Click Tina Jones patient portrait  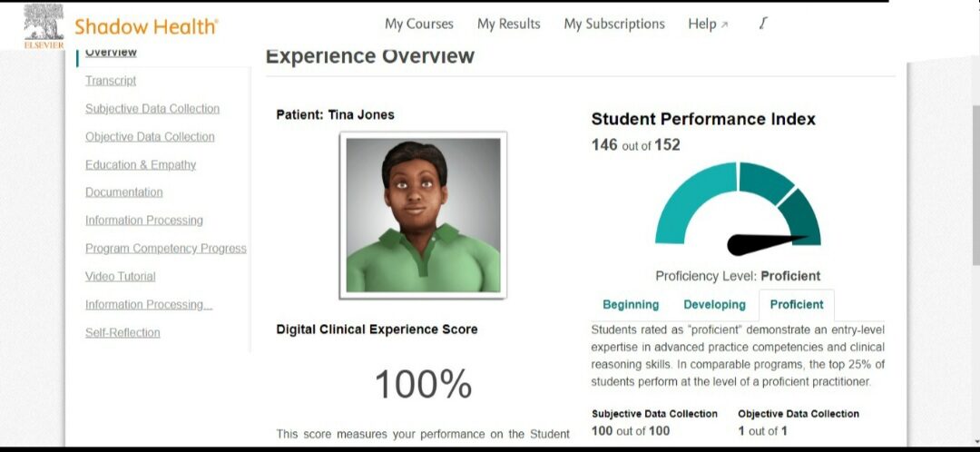coord(423,215)
